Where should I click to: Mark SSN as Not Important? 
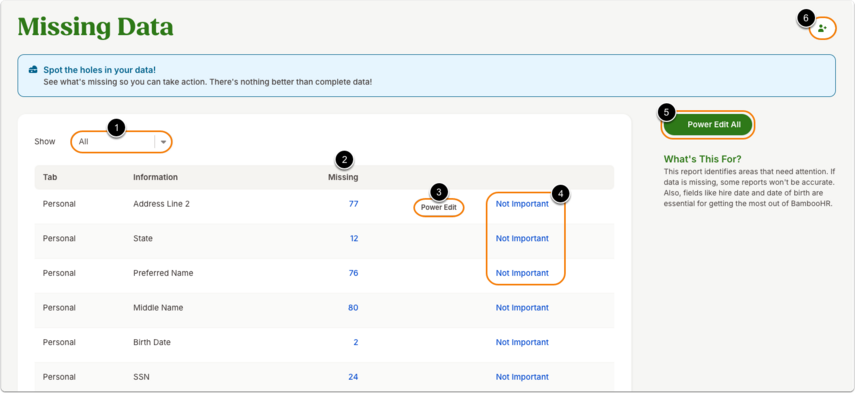click(522, 377)
